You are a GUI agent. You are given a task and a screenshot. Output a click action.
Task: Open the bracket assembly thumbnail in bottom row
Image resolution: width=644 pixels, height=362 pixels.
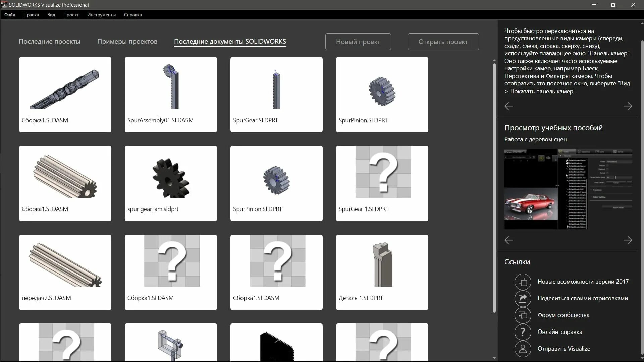pos(171,342)
